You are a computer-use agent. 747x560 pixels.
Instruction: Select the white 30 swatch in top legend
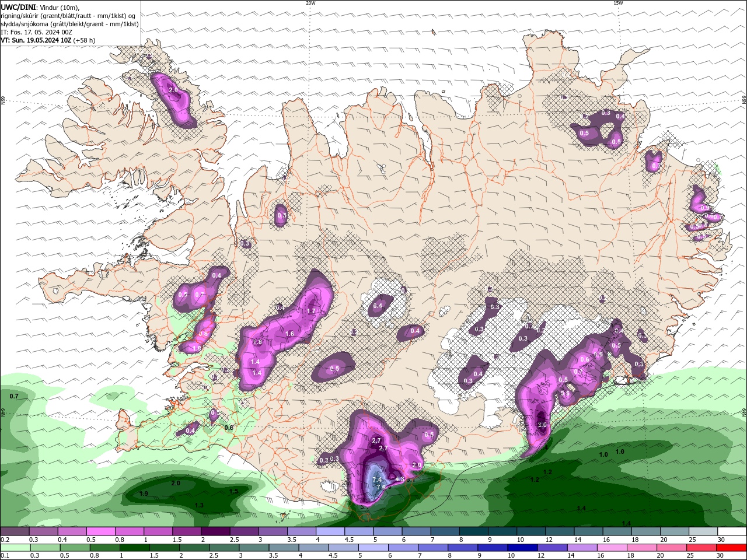click(732, 531)
